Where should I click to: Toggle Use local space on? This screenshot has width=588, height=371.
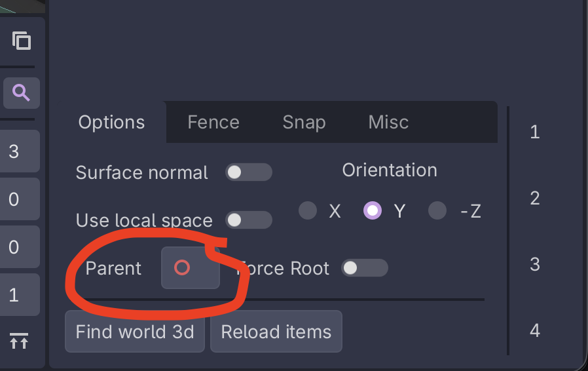point(248,220)
